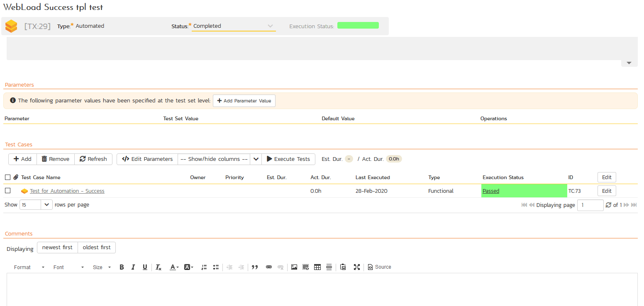Open the background color picker dropdown
The image size is (644, 306).
189,267
